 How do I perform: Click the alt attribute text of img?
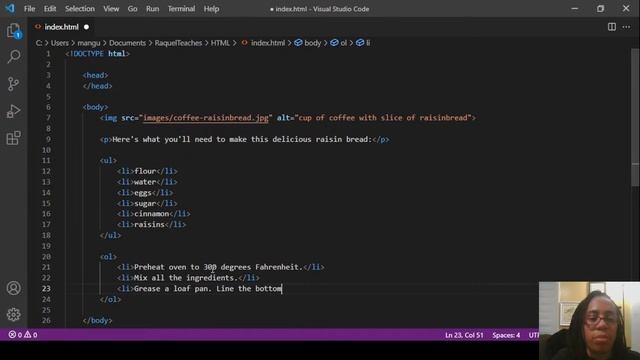coord(383,118)
